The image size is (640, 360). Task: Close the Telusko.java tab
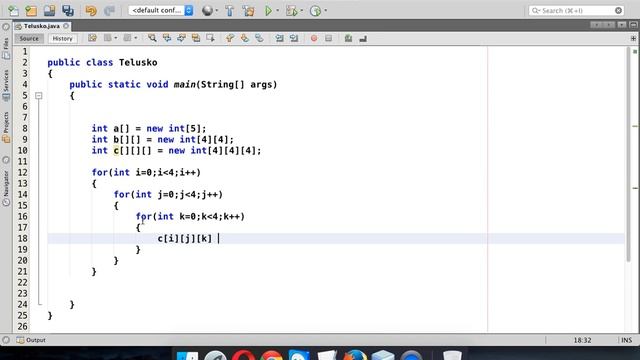coord(66,26)
